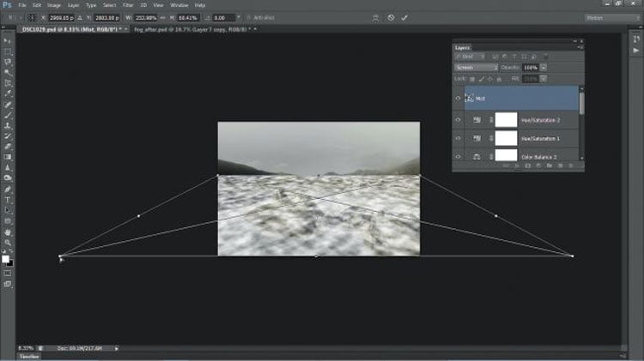Viewport: 644px width, 361px height.
Task: Click the foreground color swatch
Action: pos(5,259)
